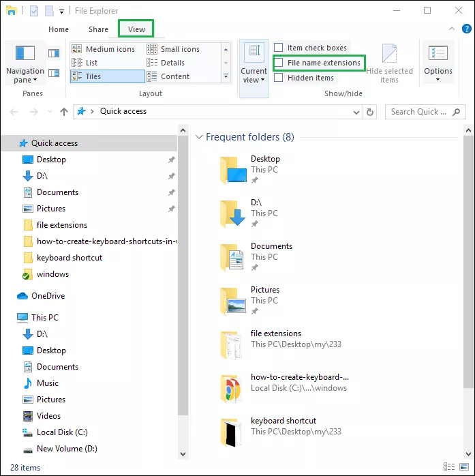Select Quick access in navigation tree
Screen dimensions: 475x476
pos(89,143)
